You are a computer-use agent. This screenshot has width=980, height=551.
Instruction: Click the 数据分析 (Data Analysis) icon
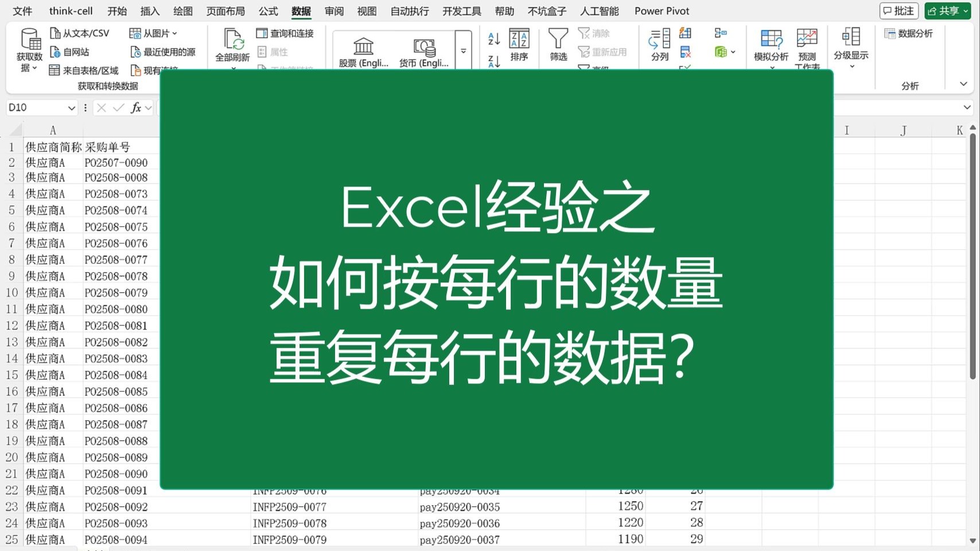coord(911,33)
